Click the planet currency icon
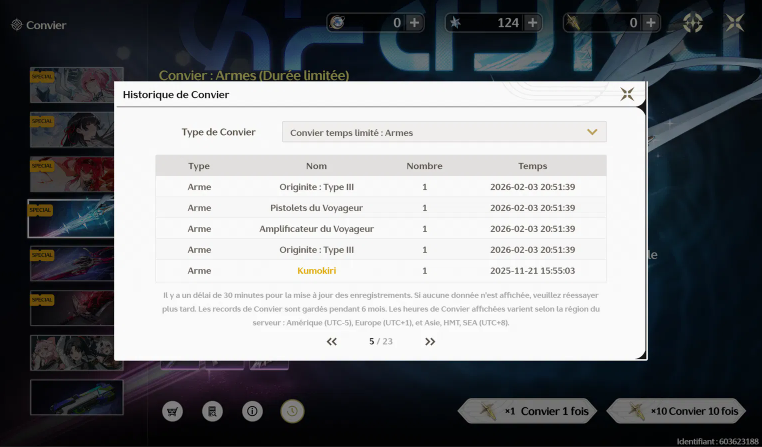This screenshot has height=447, width=762. (337, 22)
